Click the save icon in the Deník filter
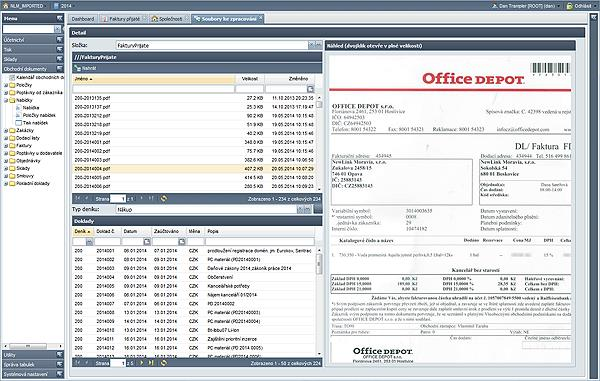The width and height of the screenshot is (600, 381). (x=89, y=241)
